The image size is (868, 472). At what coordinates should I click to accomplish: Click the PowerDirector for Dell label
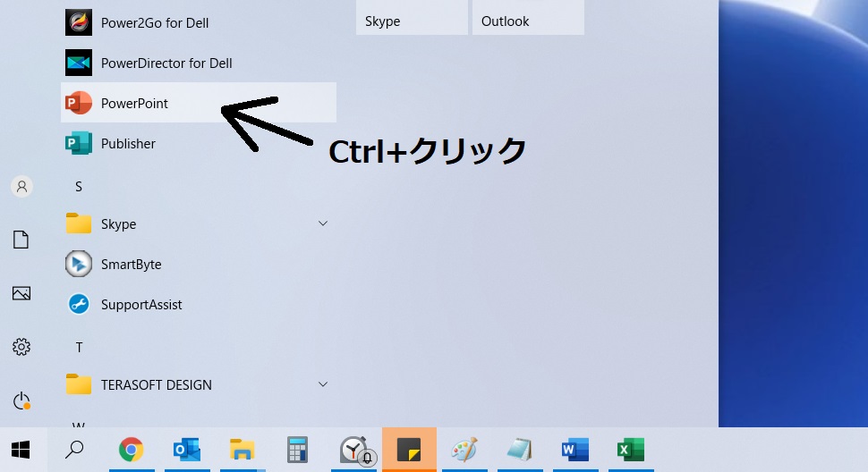point(166,63)
